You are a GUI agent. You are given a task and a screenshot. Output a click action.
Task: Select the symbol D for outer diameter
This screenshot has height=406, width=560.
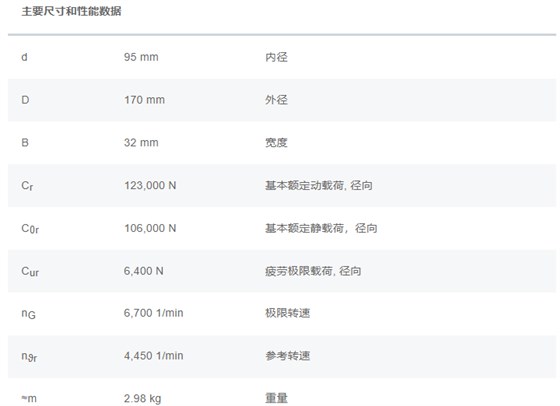(25, 100)
